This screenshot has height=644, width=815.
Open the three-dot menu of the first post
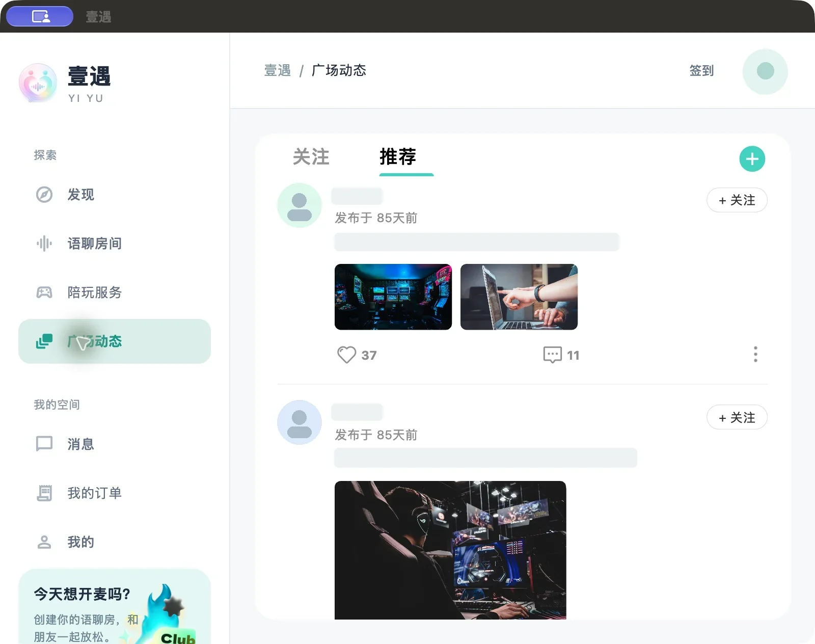[x=755, y=355]
